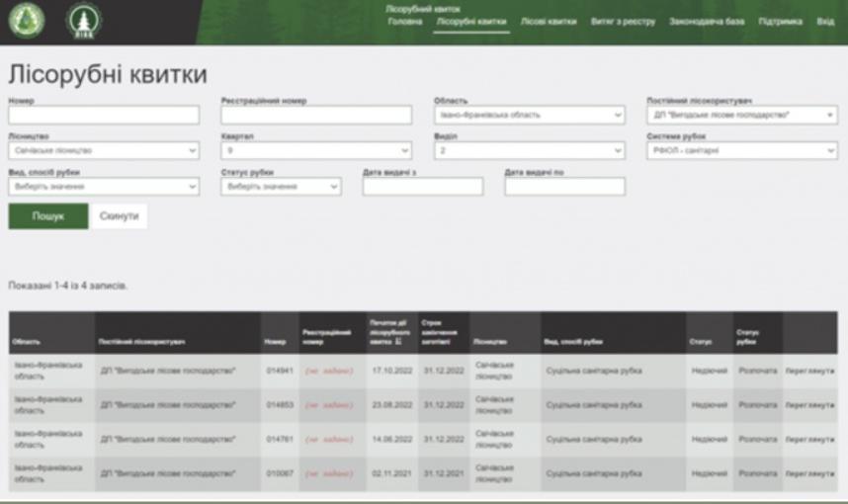Click the green Пошук button
The height and width of the screenshot is (504, 848).
(x=47, y=216)
